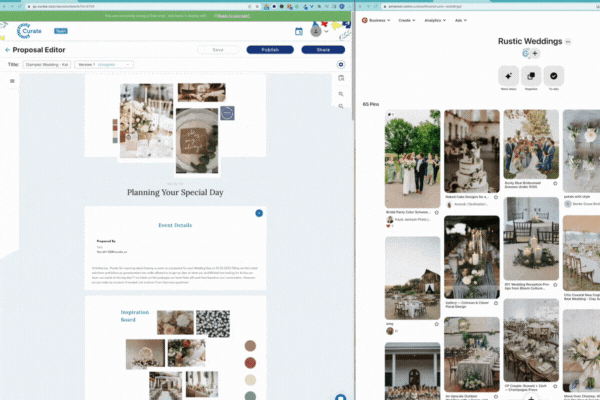The width and height of the screenshot is (600, 400).
Task: Expand the Version 1 dropdown
Action: point(104,64)
